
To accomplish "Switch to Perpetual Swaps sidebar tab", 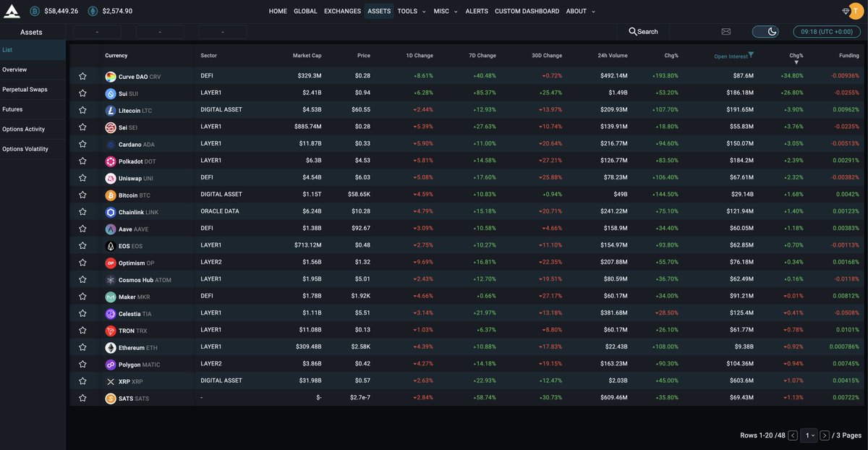I will click(24, 90).
